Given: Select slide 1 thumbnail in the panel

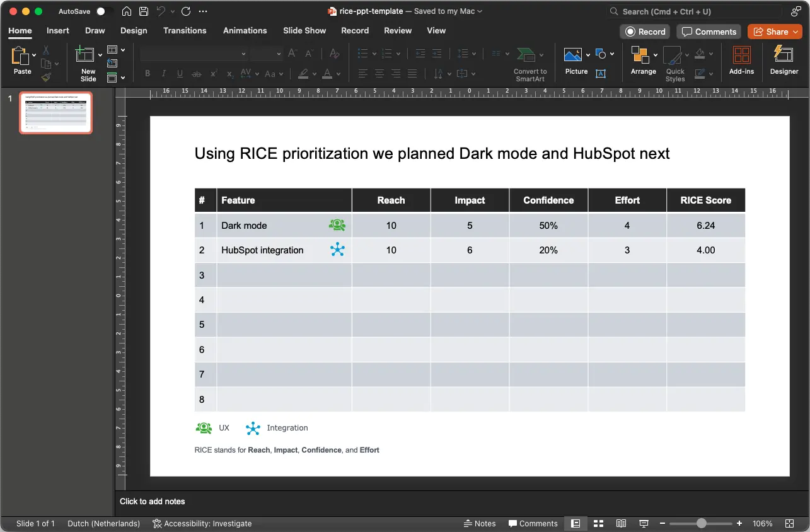Looking at the screenshot, I should [x=55, y=113].
